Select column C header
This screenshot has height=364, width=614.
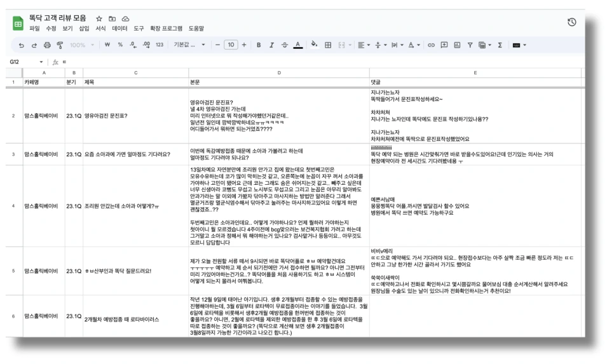pyautogui.click(x=136, y=73)
